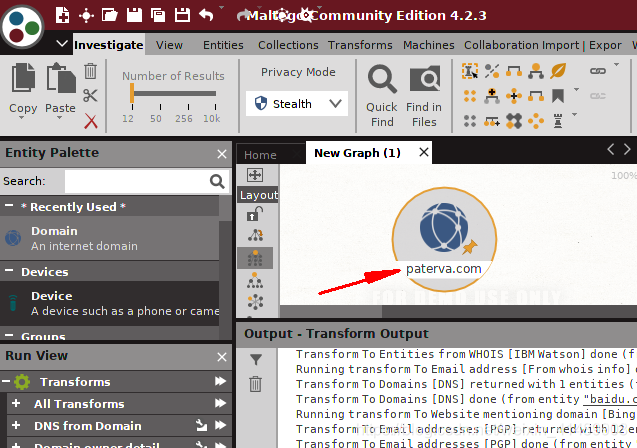The width and height of the screenshot is (637, 448).
Task: Expand the DNS from Domain set
Action: (16, 425)
